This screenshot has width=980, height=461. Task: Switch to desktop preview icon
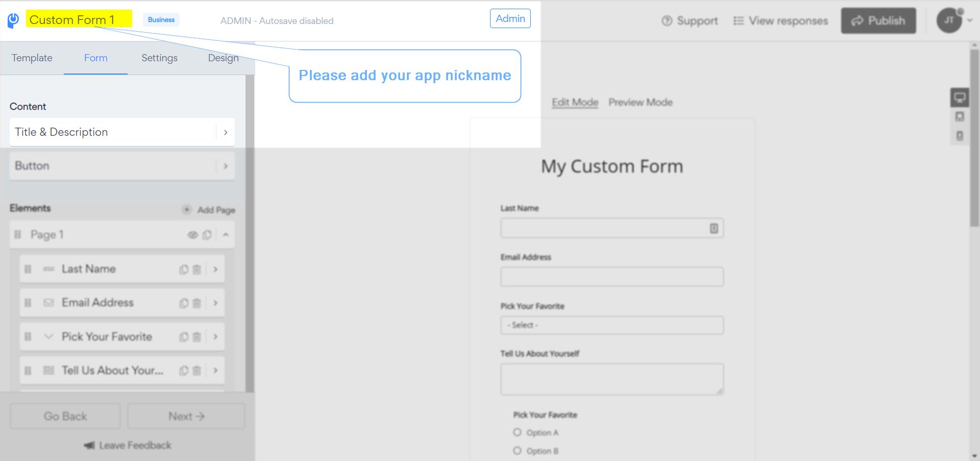(960, 98)
